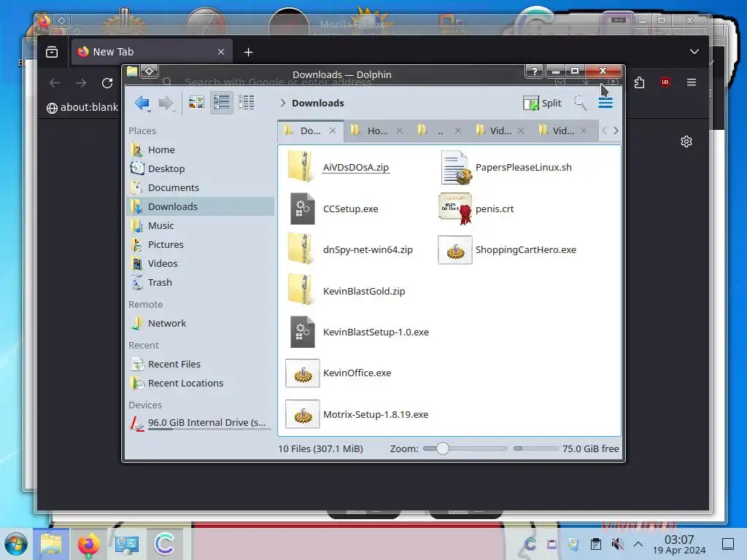Screen dimensions: 747x560
Task: Switch to the Ho... tab
Action: click(377, 131)
